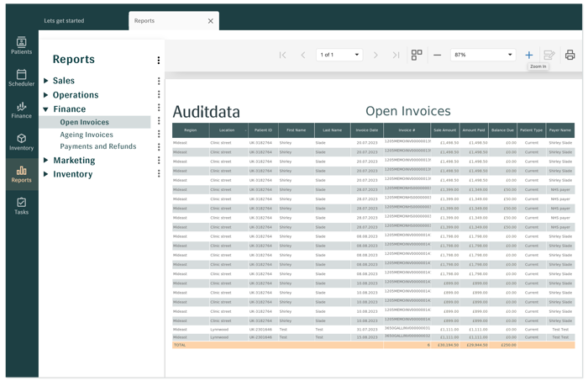Open options for Payments and Refunds
This screenshot has width=588, height=381.
pyautogui.click(x=159, y=146)
